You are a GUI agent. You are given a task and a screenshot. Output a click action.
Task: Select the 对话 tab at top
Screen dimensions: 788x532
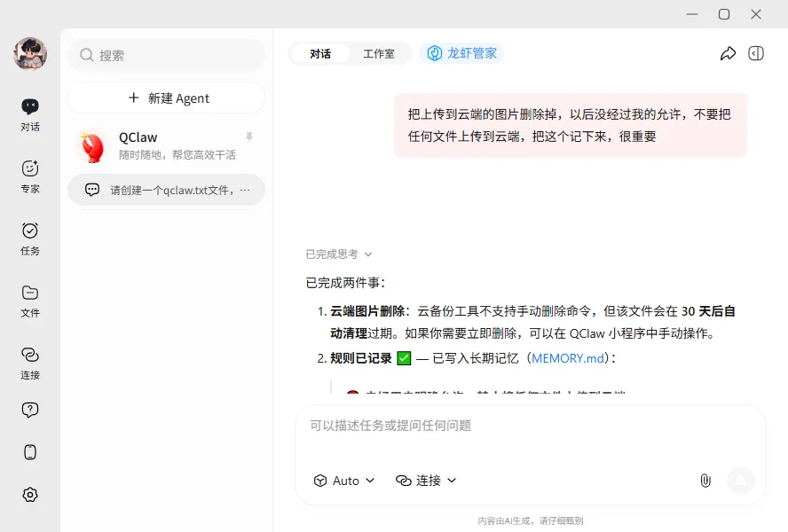320,53
